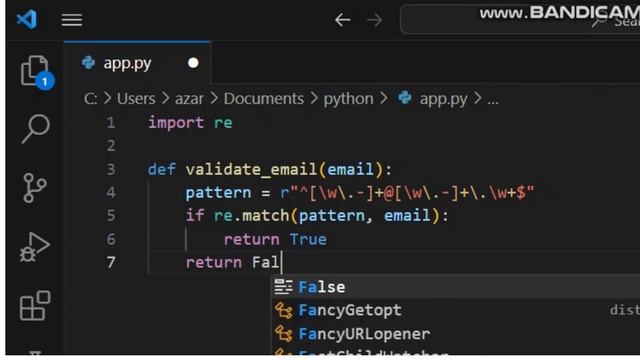
Task: Click line number 6 in the gutter
Action: [111, 239]
